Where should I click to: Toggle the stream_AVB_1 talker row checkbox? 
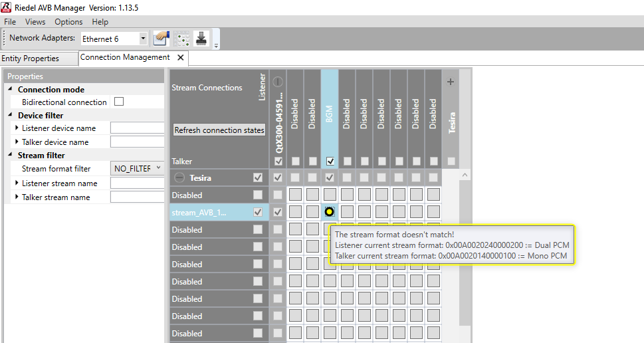tap(258, 212)
